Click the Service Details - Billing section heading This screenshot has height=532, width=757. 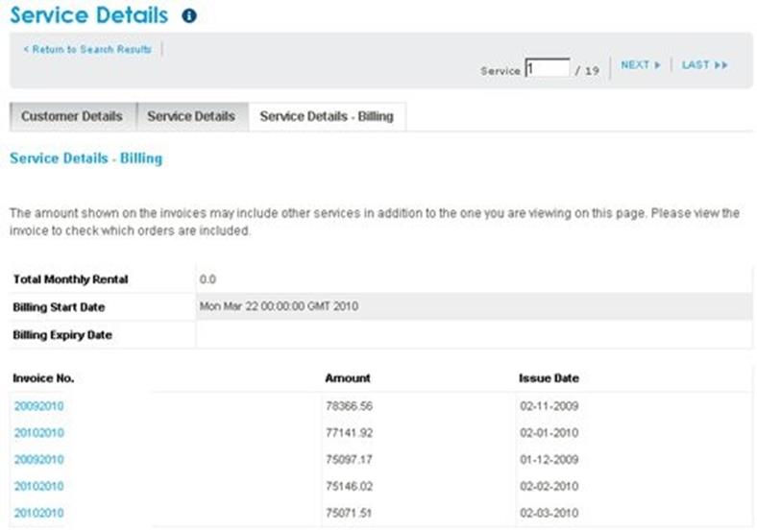(x=85, y=158)
